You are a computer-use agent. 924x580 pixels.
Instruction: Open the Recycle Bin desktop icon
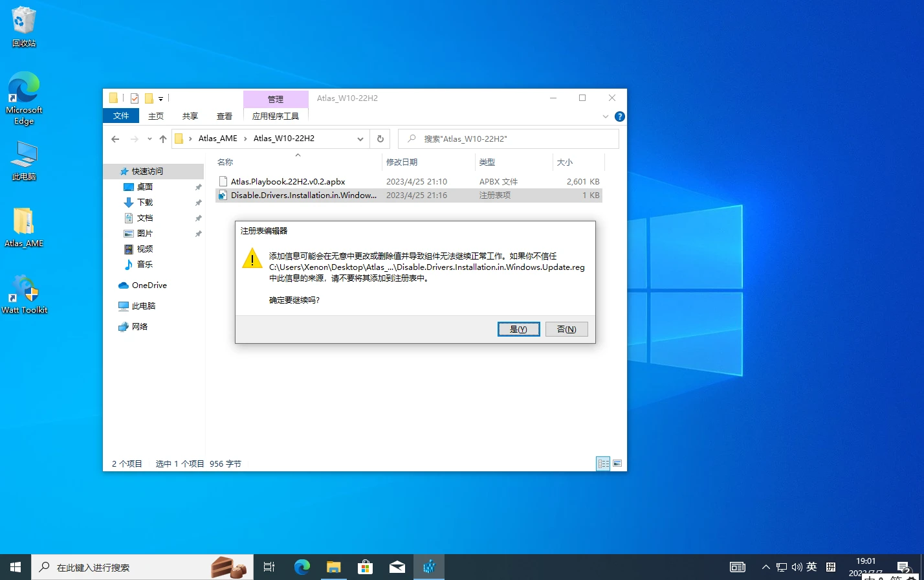24,27
